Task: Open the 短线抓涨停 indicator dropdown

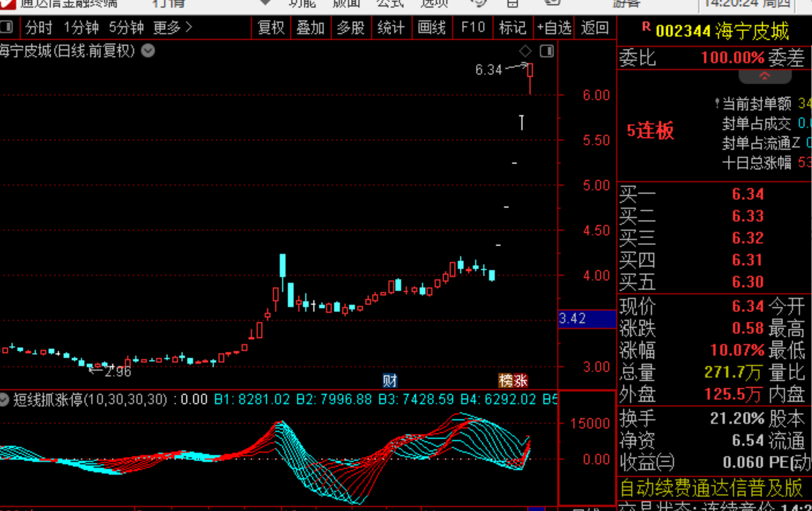Action: (5, 400)
